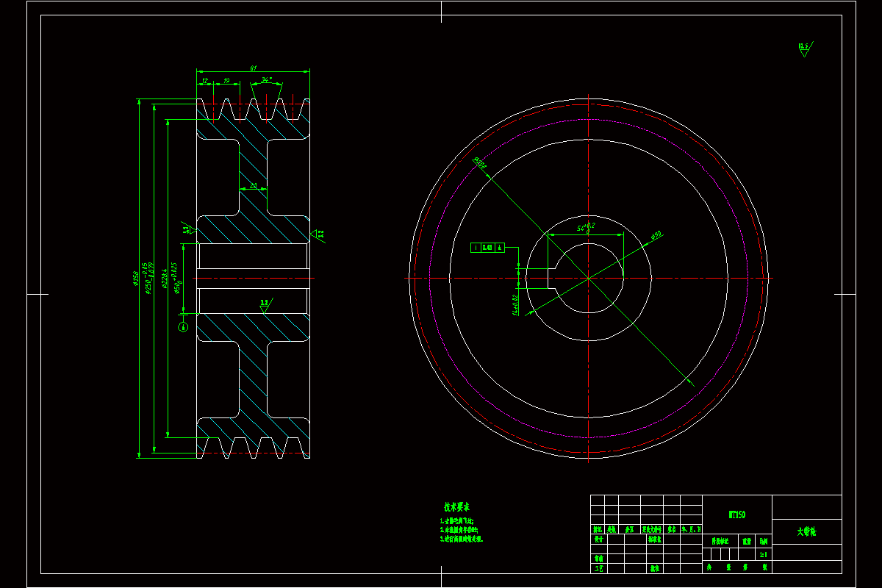The image size is (882, 588).
Task: Click the 技术要求 heading text
Action: 456,507
